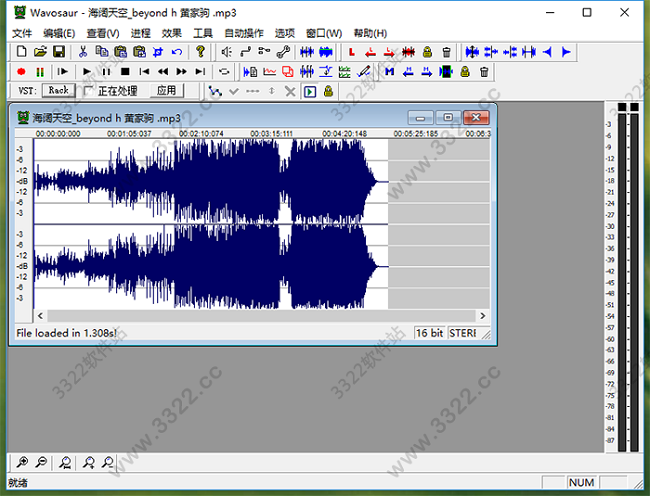Click the grey X icon in automation toolbar
650x496 pixels.
click(x=291, y=91)
